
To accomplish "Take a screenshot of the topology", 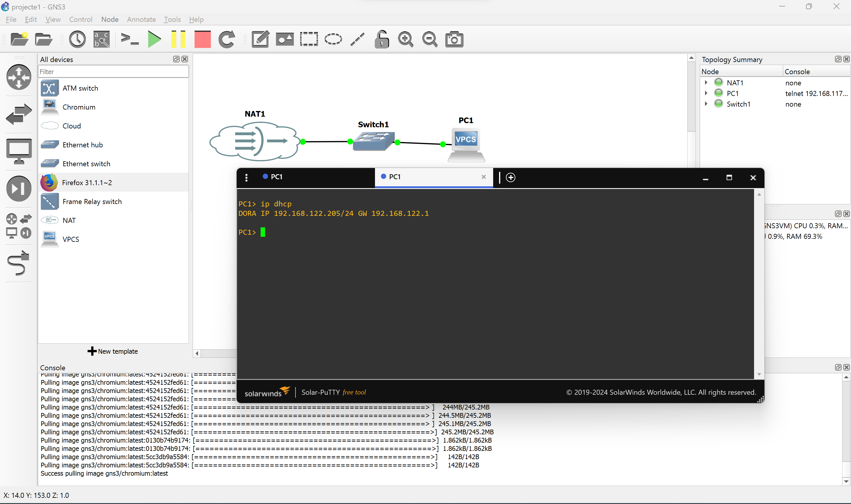I will click(454, 39).
